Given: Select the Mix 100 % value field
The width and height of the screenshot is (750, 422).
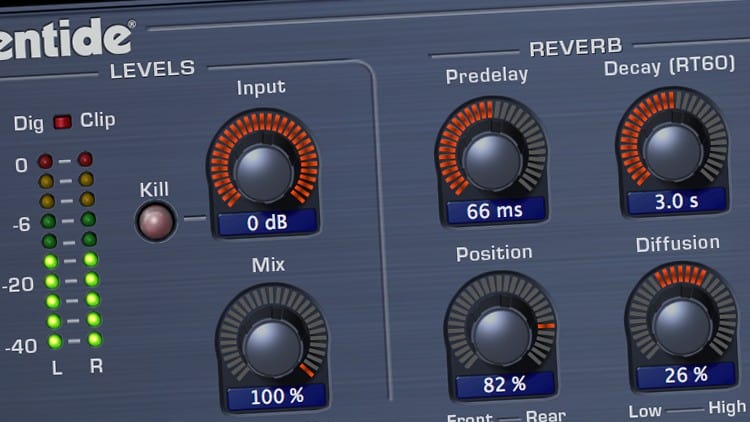Looking at the screenshot, I should tap(276, 396).
